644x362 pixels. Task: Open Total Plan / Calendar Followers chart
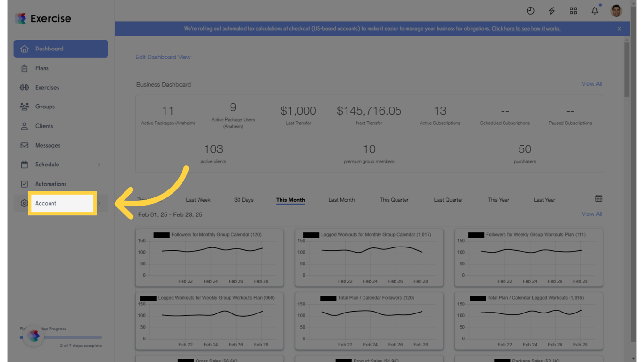(x=369, y=321)
